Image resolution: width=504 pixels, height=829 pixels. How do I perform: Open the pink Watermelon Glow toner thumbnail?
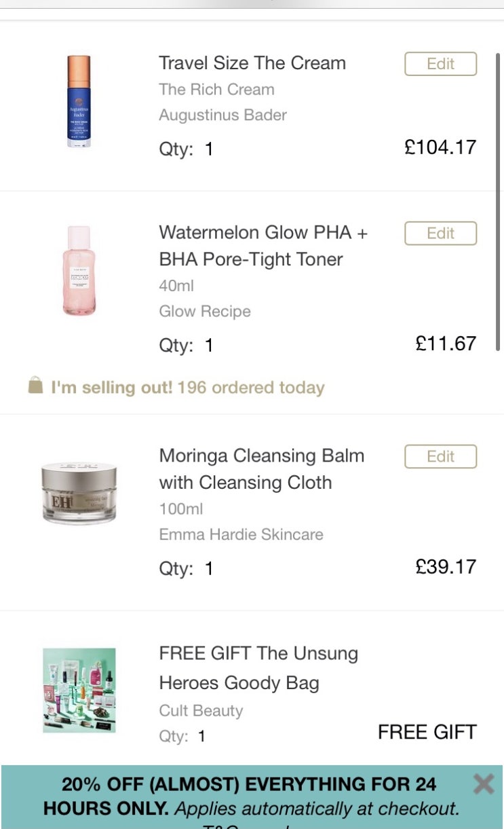(x=79, y=271)
